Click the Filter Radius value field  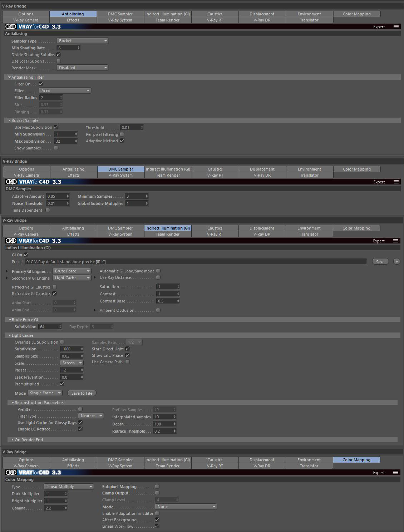(x=49, y=98)
